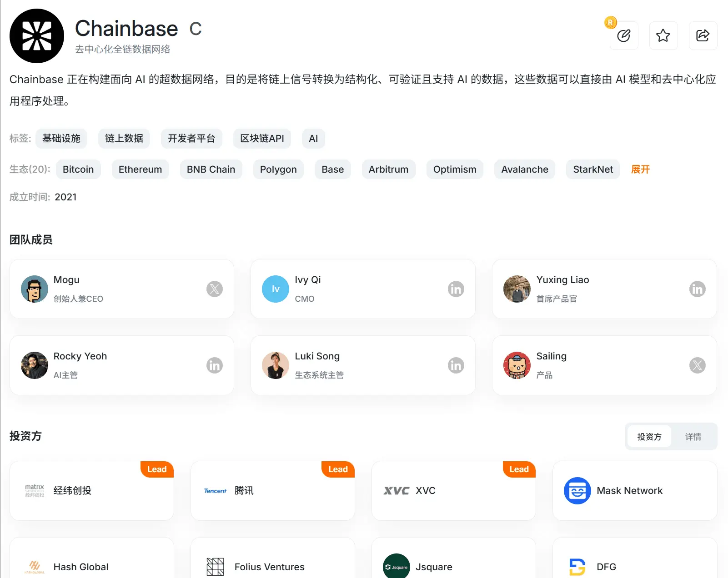Choose the Polygon ecosystem chip

coord(278,169)
